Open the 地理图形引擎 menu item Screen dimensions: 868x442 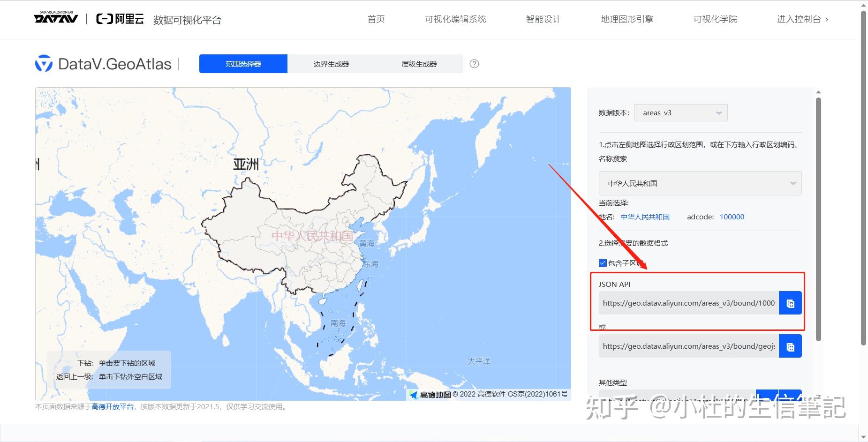click(627, 19)
